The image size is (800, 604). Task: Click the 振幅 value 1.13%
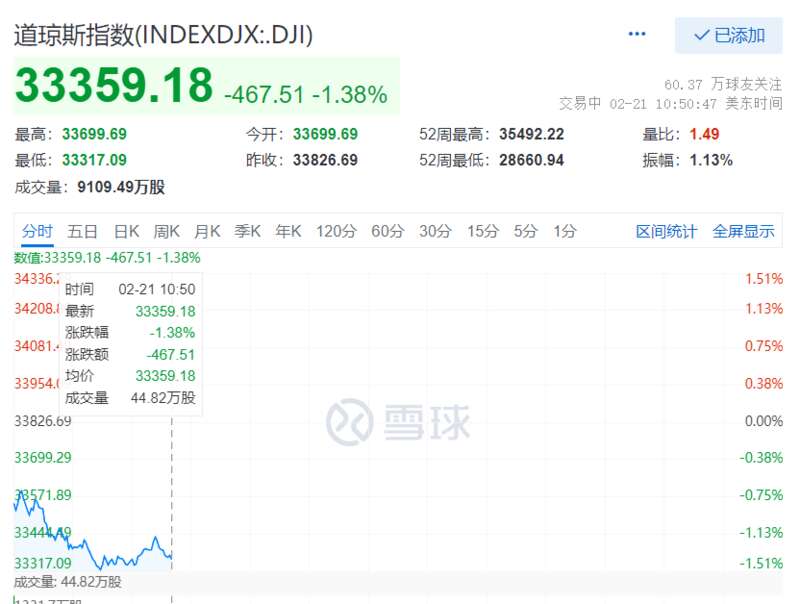pyautogui.click(x=711, y=160)
